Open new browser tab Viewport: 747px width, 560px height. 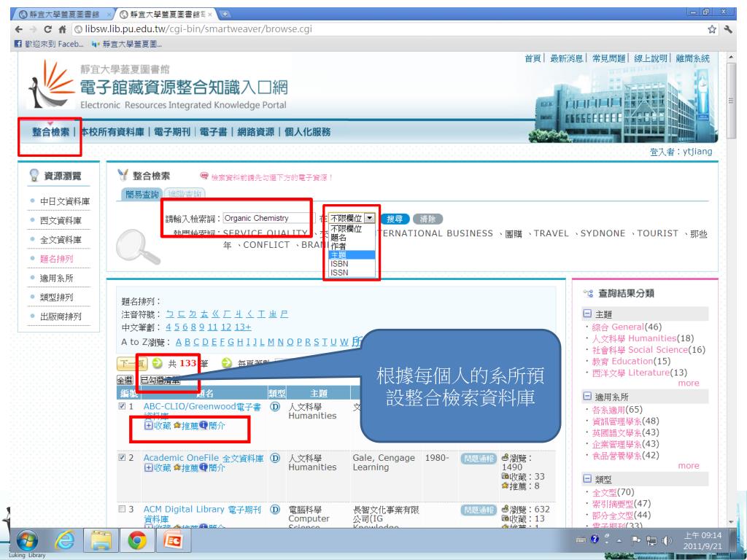[225, 14]
